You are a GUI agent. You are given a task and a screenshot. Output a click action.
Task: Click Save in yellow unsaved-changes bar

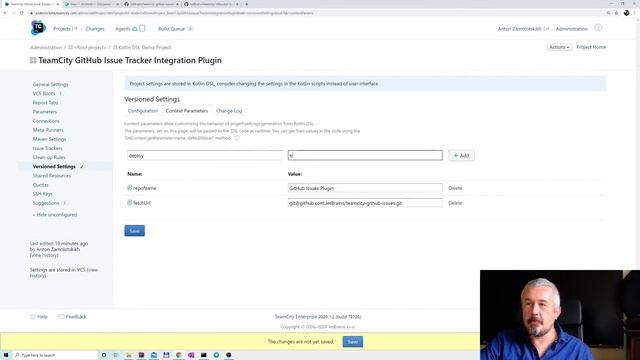point(353,342)
